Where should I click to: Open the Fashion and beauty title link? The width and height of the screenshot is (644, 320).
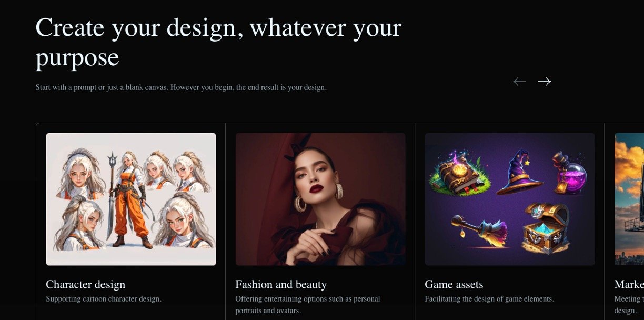click(281, 285)
